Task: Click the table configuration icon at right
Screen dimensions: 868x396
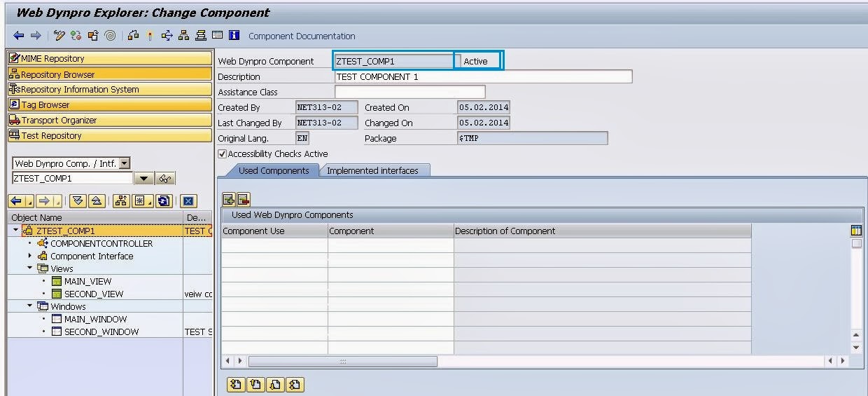Action: pos(856,231)
